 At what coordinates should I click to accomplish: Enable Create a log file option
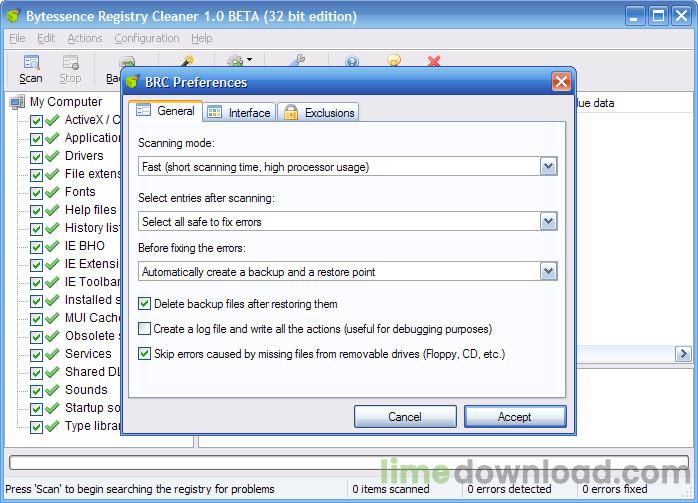coord(144,329)
